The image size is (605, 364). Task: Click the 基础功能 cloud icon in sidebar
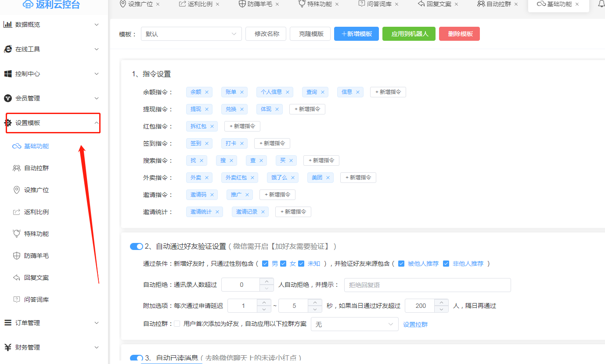click(17, 146)
